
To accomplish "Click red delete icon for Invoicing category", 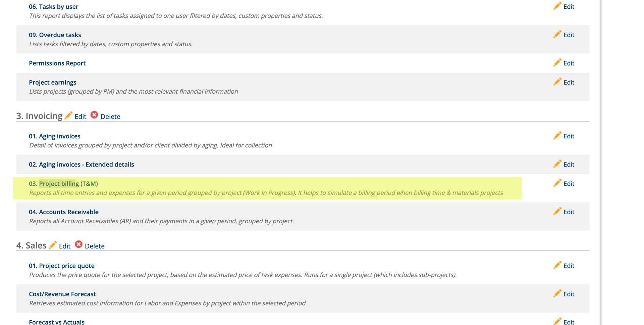I will tap(95, 115).
